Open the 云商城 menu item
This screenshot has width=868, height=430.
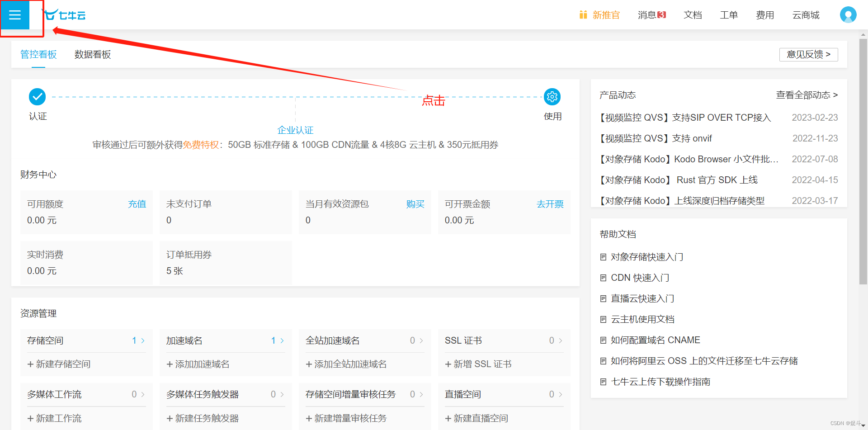pyautogui.click(x=806, y=15)
